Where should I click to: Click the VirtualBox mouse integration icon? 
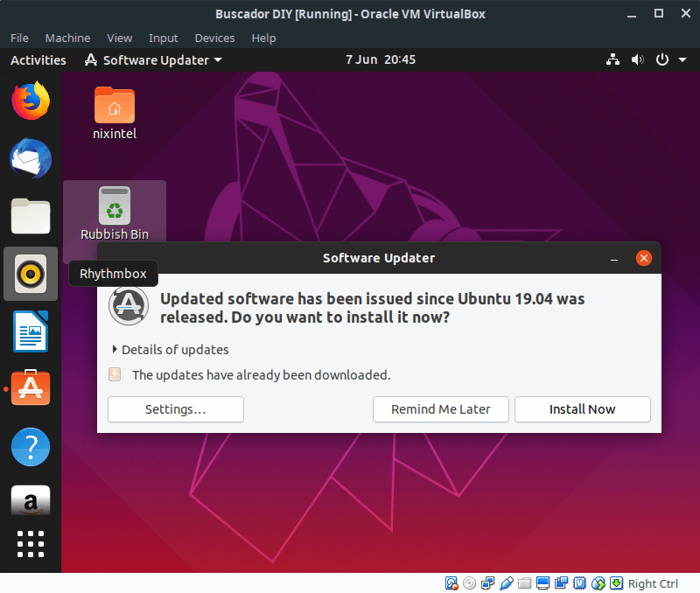[598, 583]
